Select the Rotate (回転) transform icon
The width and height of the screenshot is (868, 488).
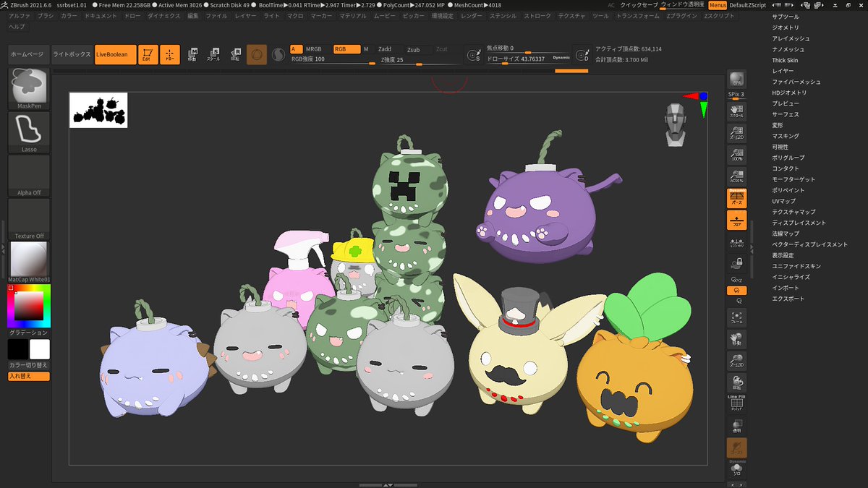coord(236,54)
